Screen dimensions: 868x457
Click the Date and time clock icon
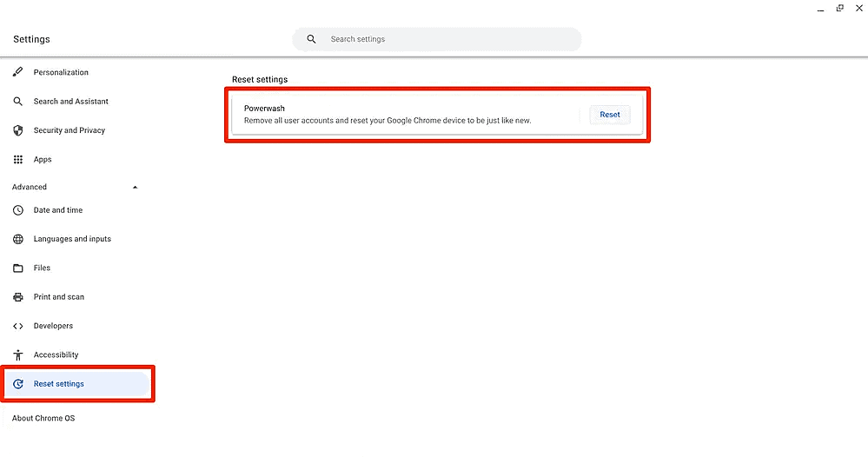17,210
